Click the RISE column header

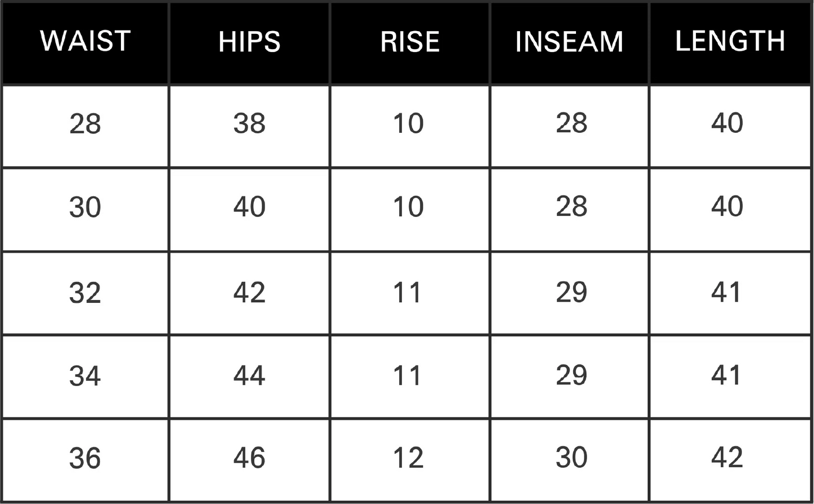click(x=410, y=42)
